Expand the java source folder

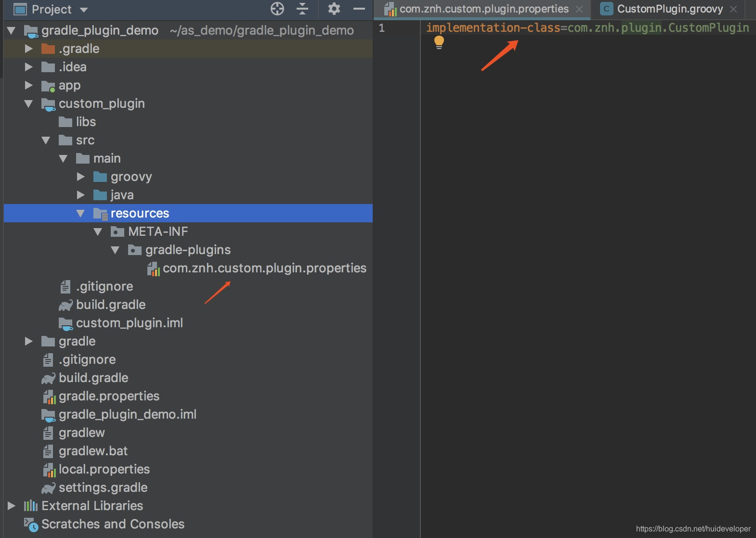pyautogui.click(x=81, y=195)
